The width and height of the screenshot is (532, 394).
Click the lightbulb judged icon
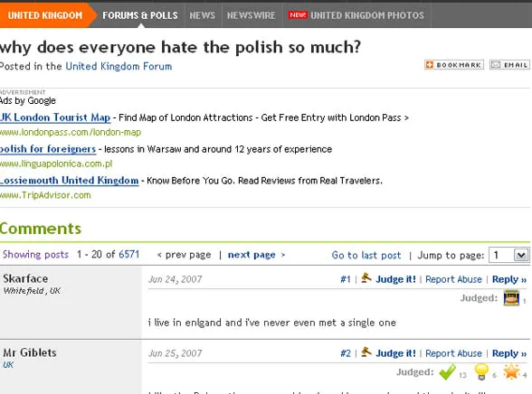click(481, 371)
